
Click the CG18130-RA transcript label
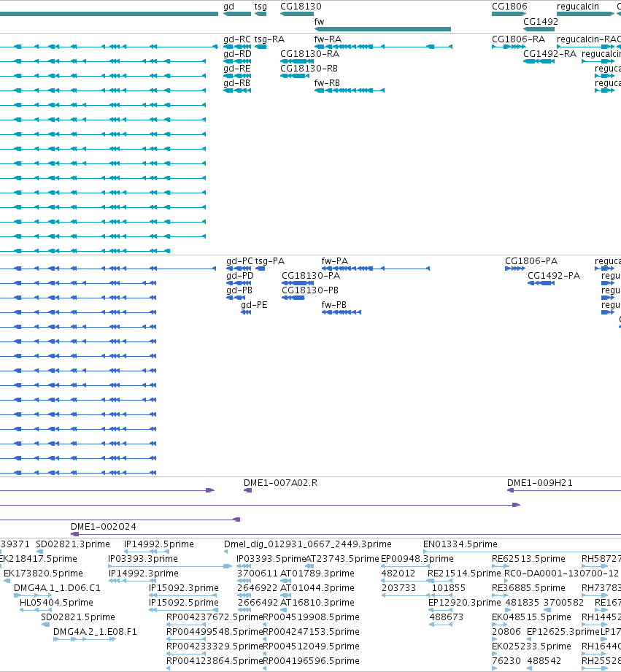pyautogui.click(x=310, y=54)
